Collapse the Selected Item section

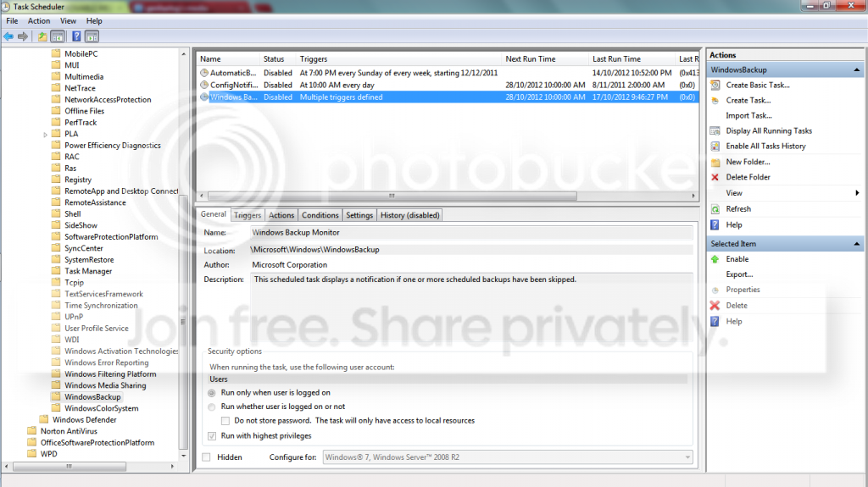(x=856, y=244)
